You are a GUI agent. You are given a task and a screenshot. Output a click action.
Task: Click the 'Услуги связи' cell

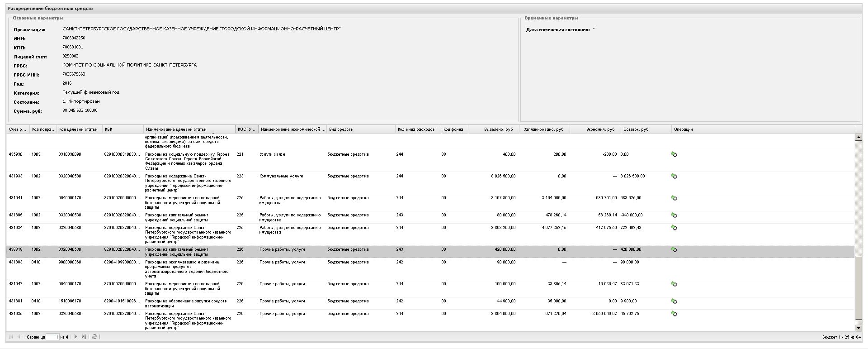point(272,154)
